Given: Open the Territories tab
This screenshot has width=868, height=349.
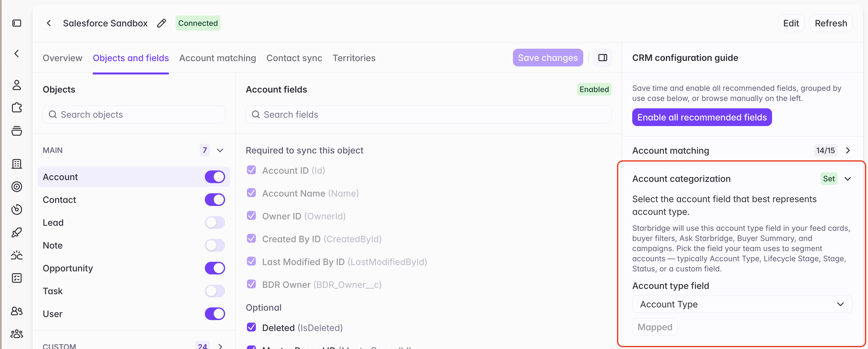Looking at the screenshot, I should [x=354, y=58].
